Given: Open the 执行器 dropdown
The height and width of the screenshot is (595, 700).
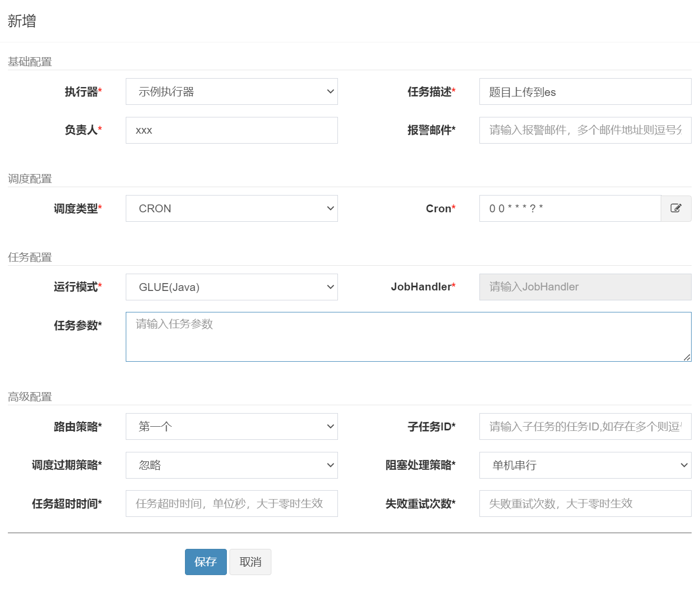Looking at the screenshot, I should [x=232, y=92].
